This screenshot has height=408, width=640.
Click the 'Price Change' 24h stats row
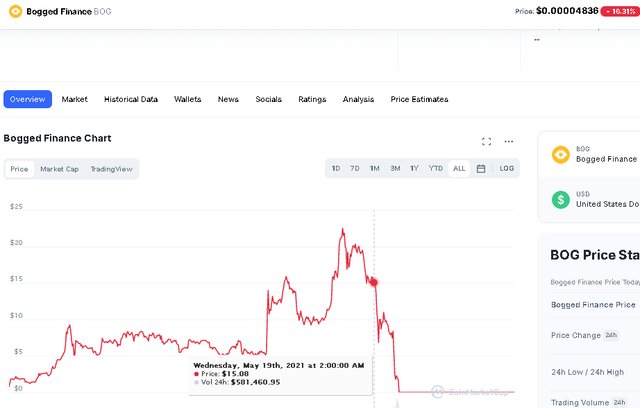595,335
